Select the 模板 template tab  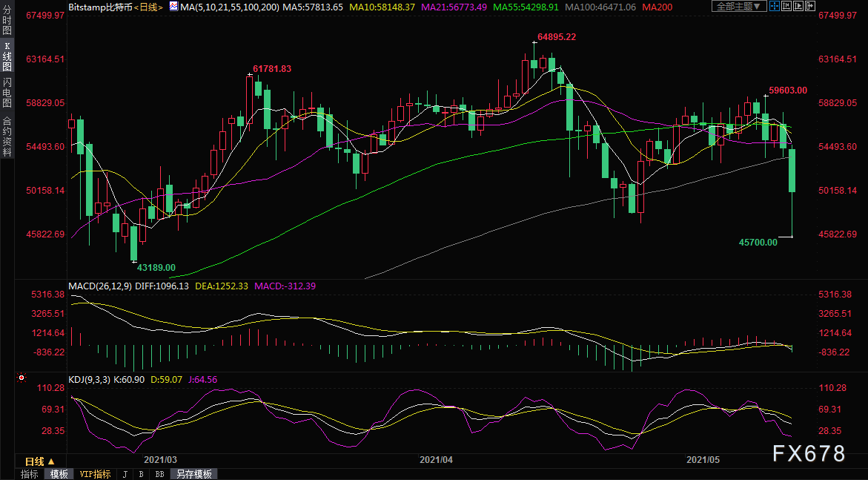[x=59, y=474]
